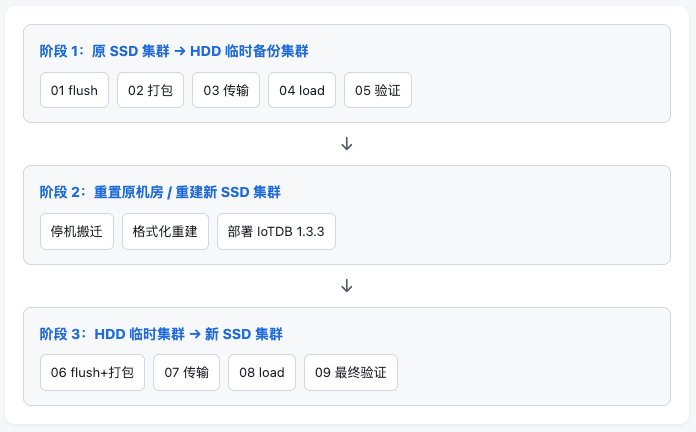Click the 09 最终验证 step chip
The height and width of the screenshot is (432, 696).
pyautogui.click(x=351, y=373)
